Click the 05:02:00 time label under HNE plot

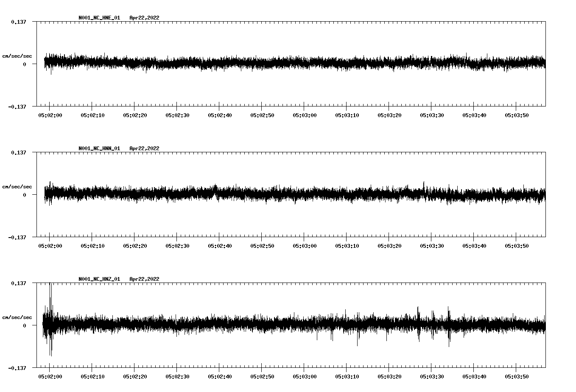pos(50,115)
